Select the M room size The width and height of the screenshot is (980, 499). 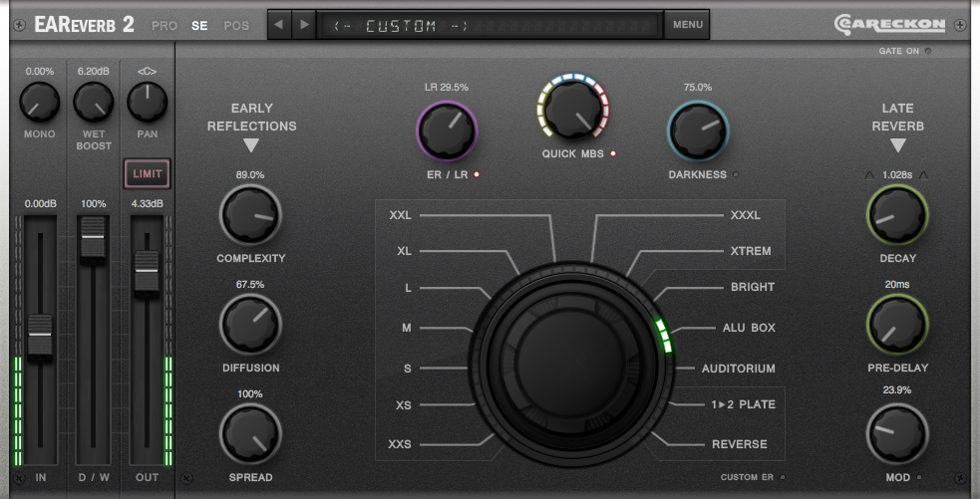point(406,328)
